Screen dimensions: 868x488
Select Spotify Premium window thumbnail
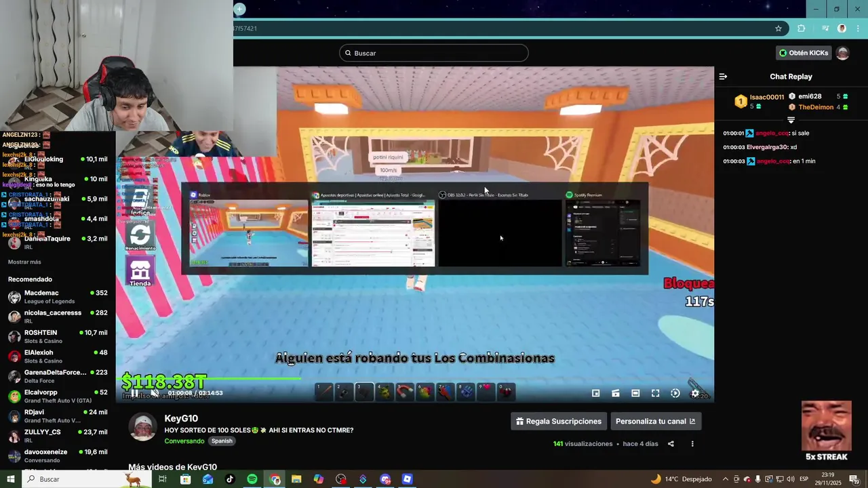tap(603, 229)
